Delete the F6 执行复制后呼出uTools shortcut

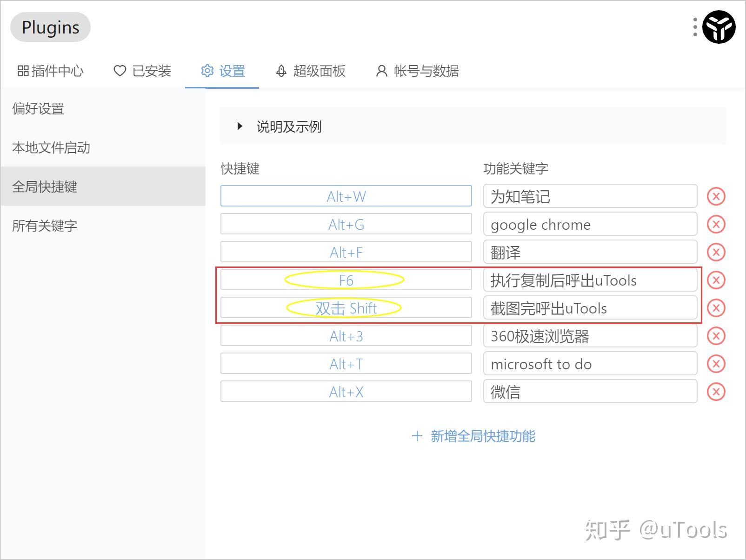716,280
